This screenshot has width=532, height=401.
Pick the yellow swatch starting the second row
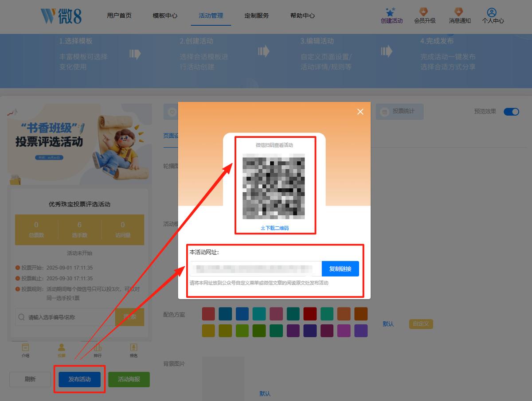pyautogui.click(x=208, y=331)
